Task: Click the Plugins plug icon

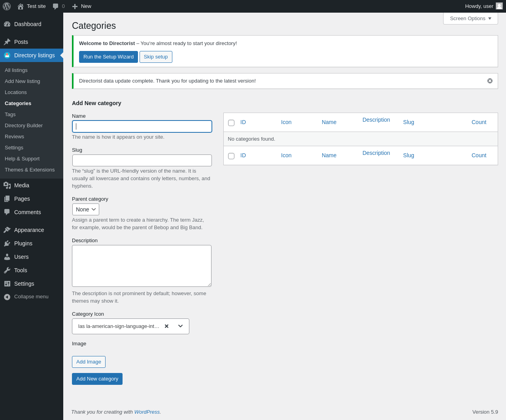Action: coord(7,243)
